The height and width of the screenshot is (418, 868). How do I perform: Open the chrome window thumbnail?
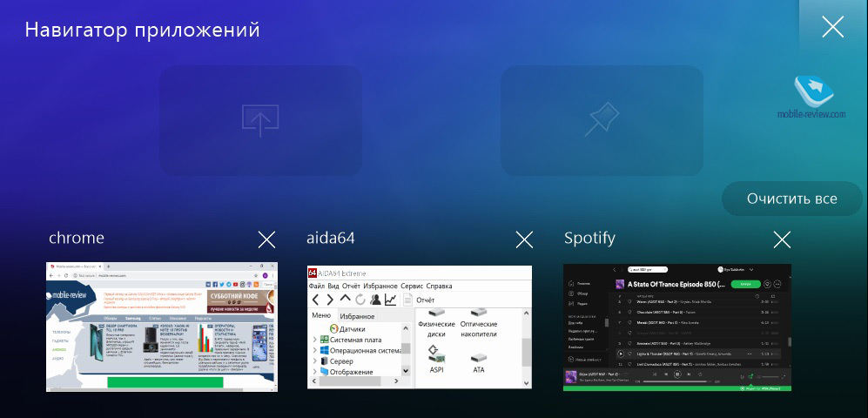[162, 327]
